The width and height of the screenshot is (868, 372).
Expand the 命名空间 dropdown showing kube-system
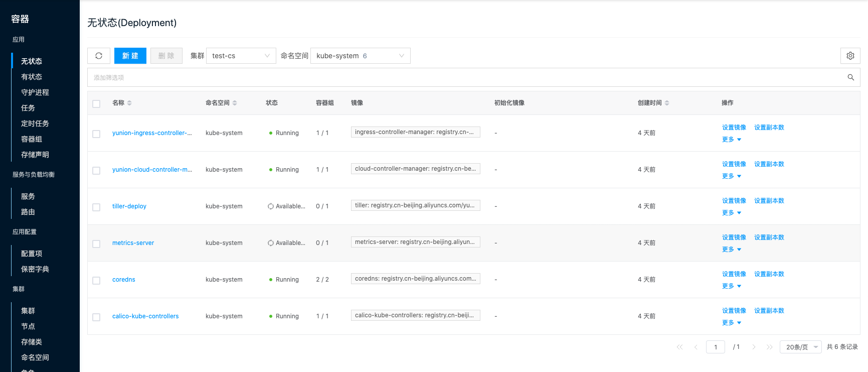coord(360,56)
